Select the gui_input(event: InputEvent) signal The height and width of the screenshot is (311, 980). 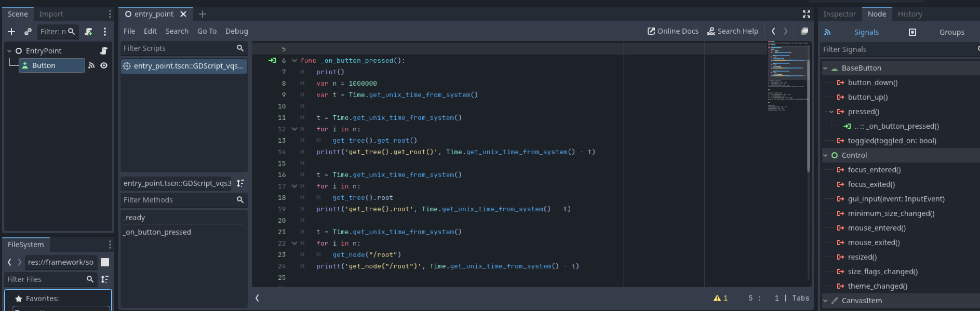[x=896, y=199]
